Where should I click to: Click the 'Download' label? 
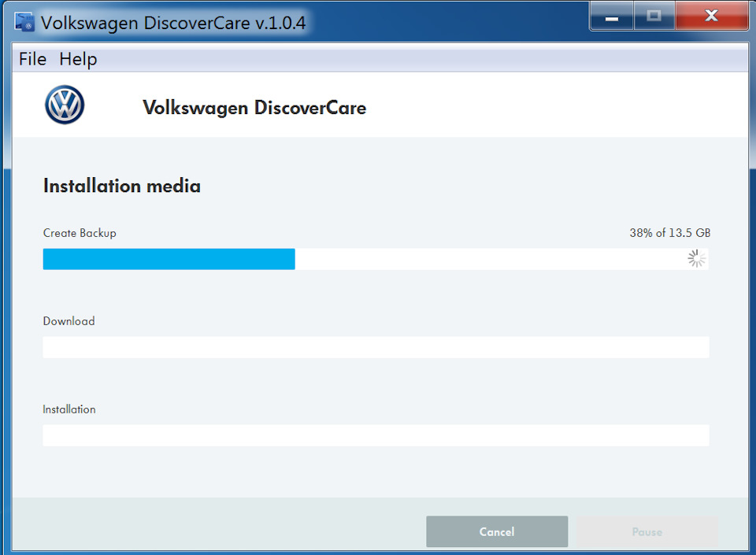(x=69, y=321)
